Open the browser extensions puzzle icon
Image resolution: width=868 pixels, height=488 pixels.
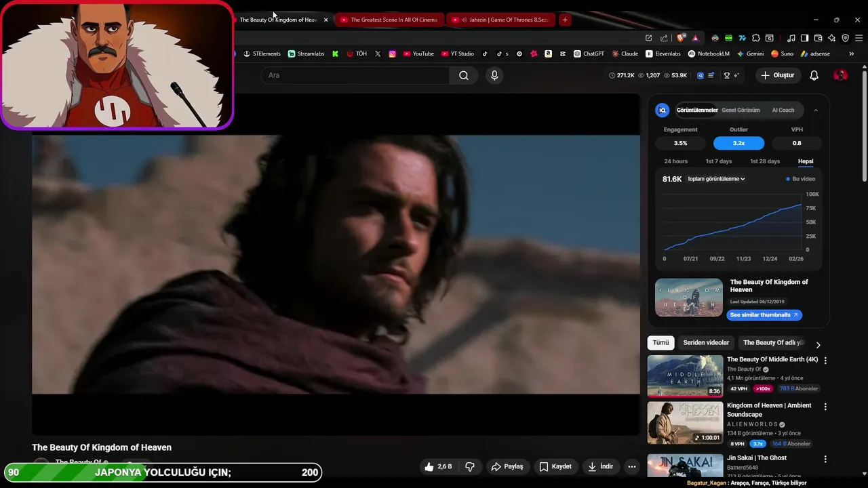pos(756,38)
